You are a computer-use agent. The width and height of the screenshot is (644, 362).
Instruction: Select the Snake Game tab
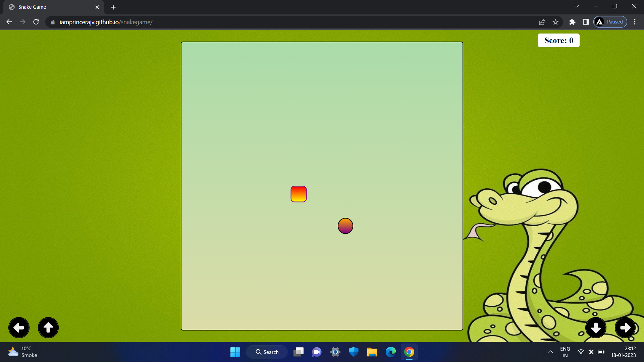pos(54,7)
